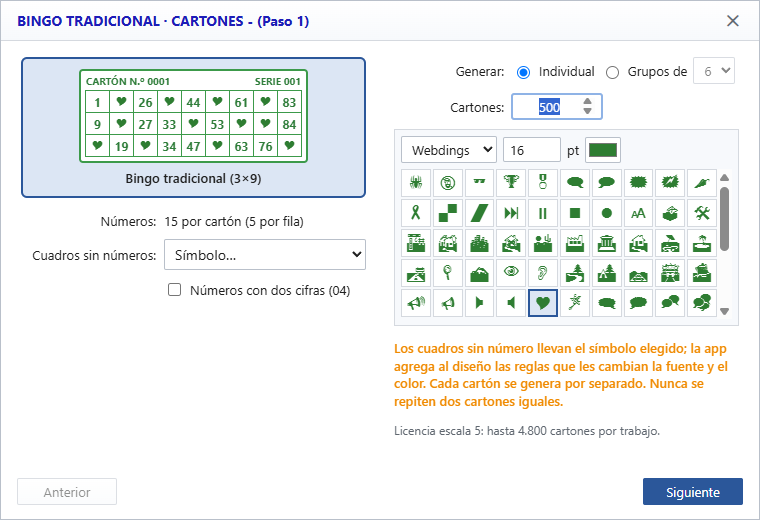
Task: Select the crossed hammer and wrench symbol
Action: coord(701,213)
